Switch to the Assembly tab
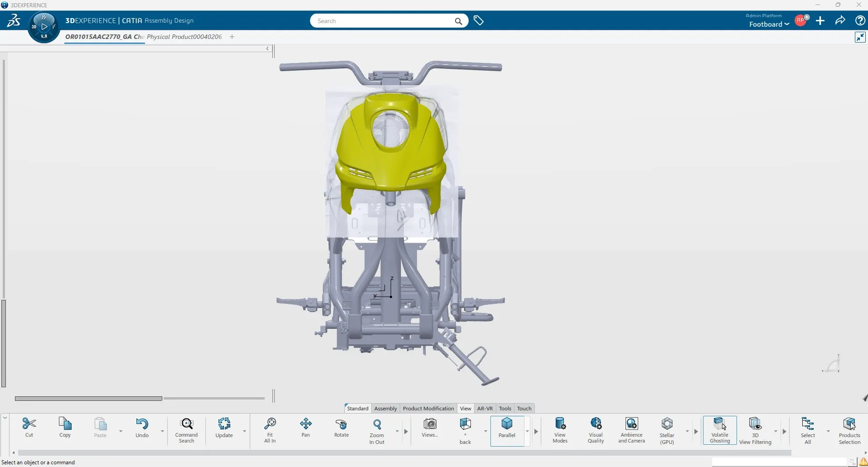868x467 pixels. (385, 408)
